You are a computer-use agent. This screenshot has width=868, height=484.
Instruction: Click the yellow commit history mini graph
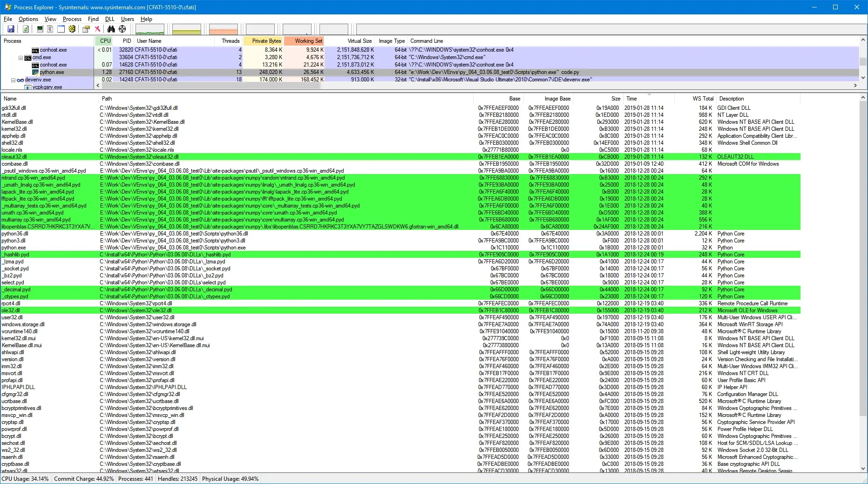pyautogui.click(x=187, y=29)
